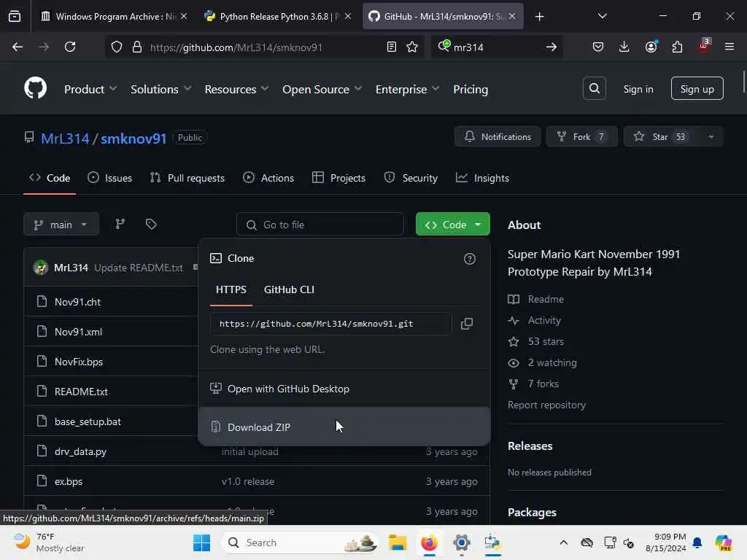Toggle the green Code dropdown button
747x560 pixels.
pos(452,225)
